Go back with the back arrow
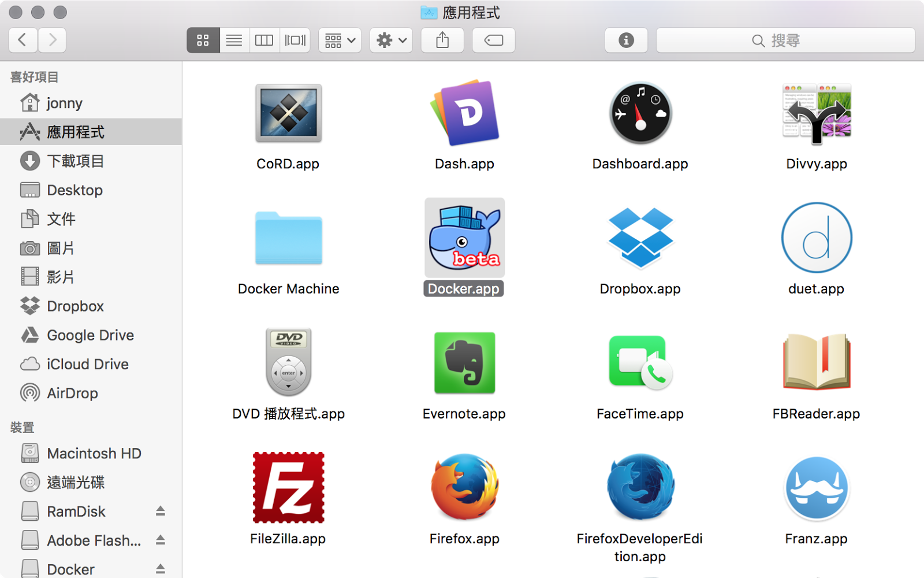Image resolution: width=924 pixels, height=578 pixels. pos(23,40)
